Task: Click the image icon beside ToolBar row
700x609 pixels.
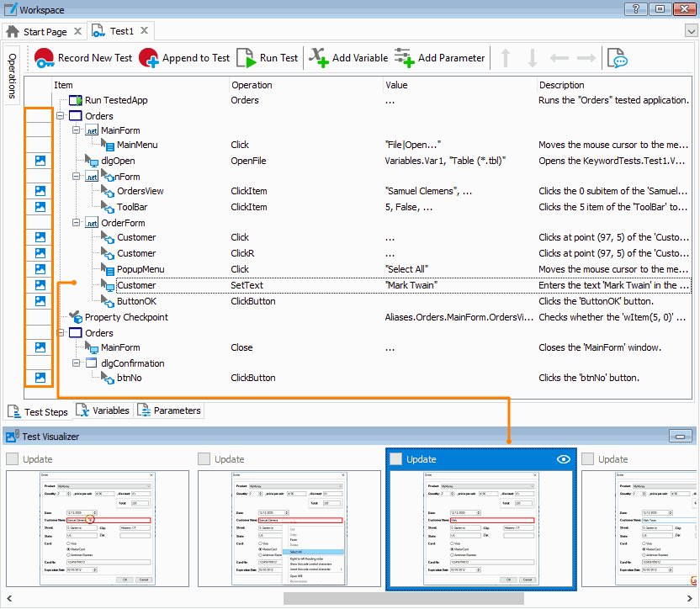Action: tap(40, 207)
